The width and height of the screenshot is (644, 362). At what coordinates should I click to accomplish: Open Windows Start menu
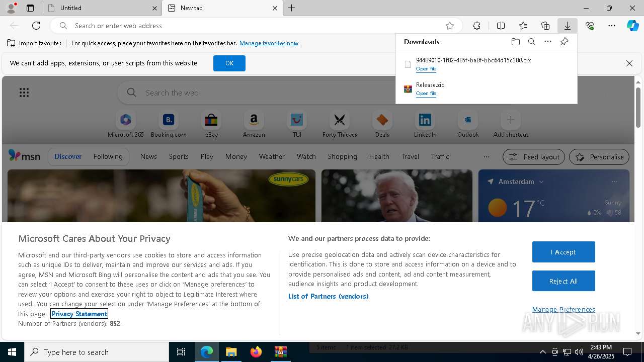click(12, 352)
